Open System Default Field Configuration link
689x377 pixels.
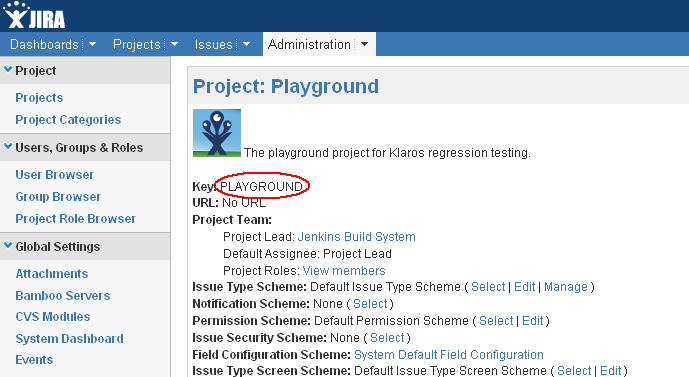(x=449, y=354)
